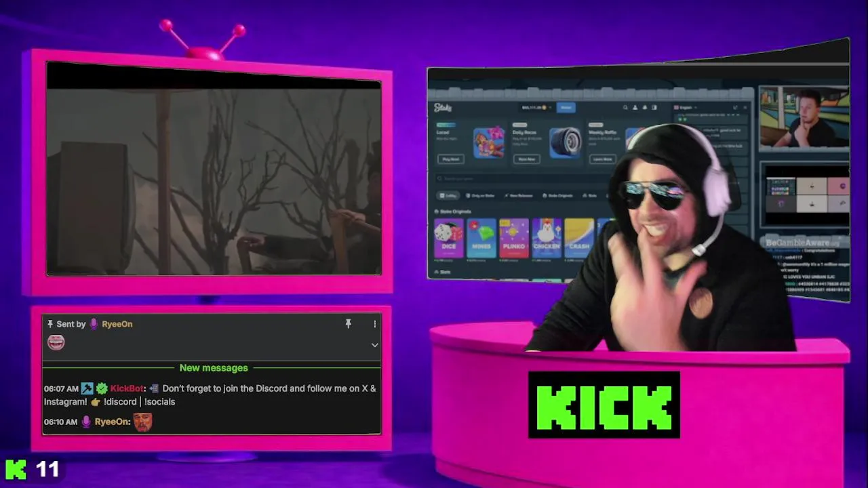Click the Race Now button under Daily Races
The image size is (868, 488).
coord(527,159)
